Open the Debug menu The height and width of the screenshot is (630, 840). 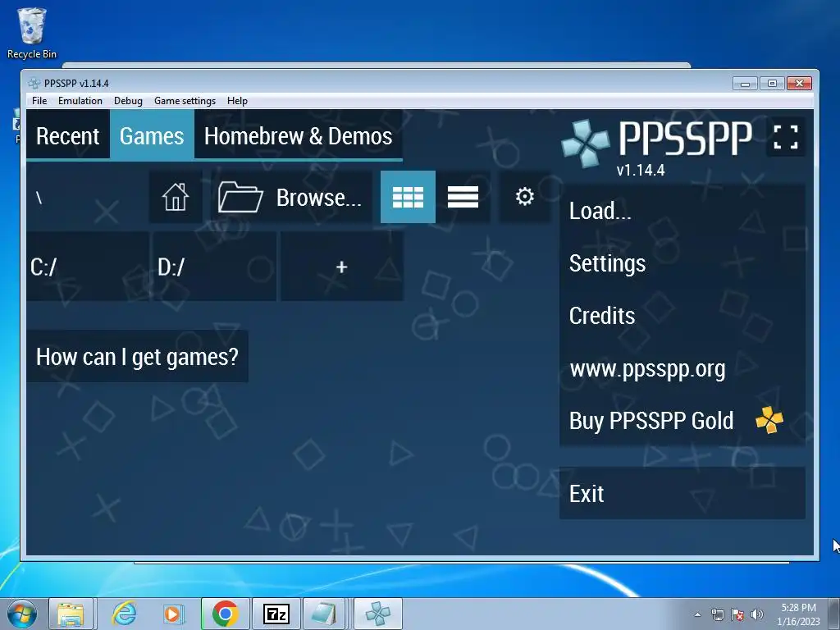point(128,101)
